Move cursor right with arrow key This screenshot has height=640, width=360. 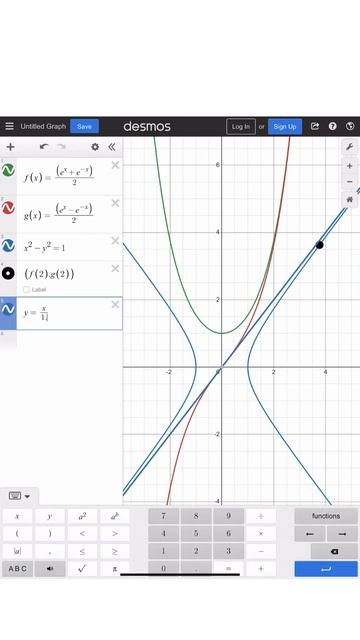coord(342,534)
